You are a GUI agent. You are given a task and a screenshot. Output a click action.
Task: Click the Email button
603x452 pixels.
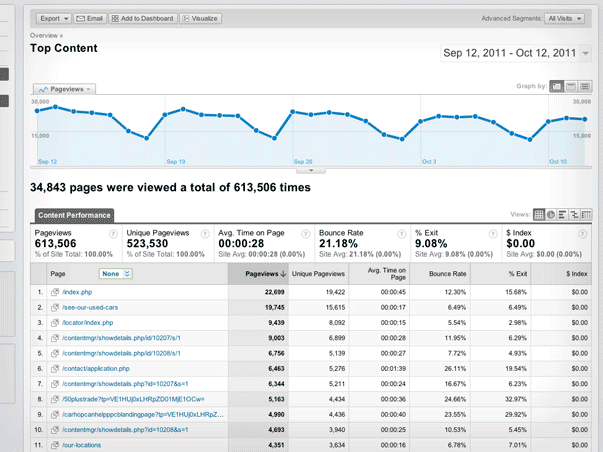pos(90,18)
